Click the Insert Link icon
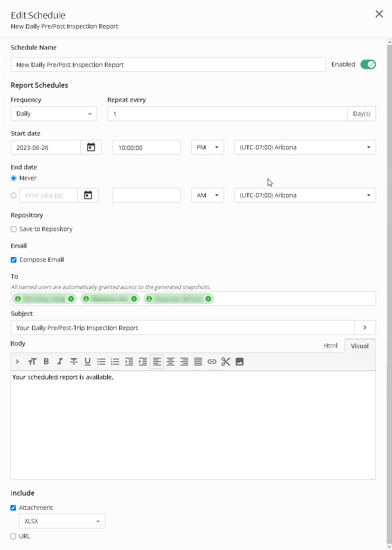 tap(212, 362)
